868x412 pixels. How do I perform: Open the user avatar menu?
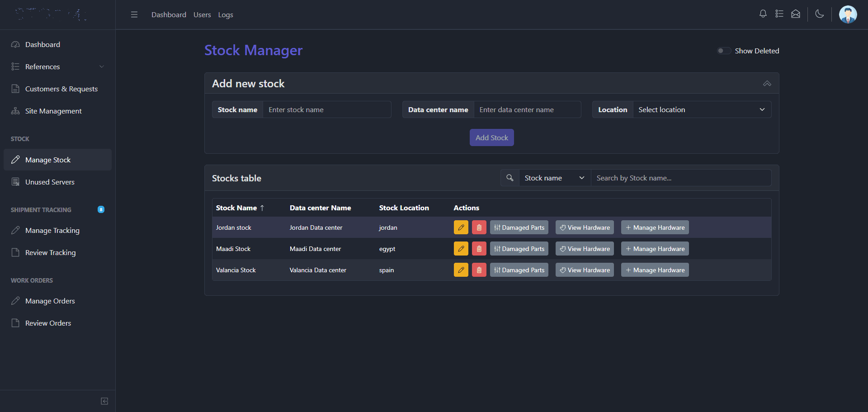click(x=848, y=14)
